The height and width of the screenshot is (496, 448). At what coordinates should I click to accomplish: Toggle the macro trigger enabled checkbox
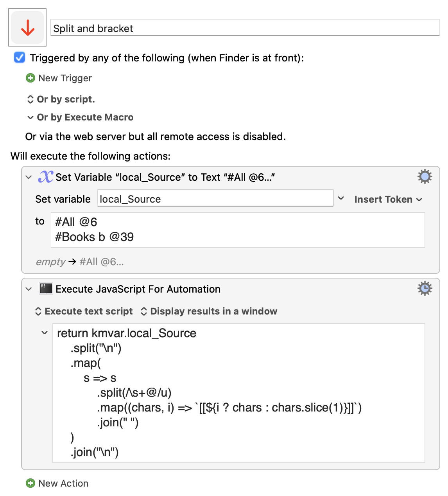tap(20, 58)
